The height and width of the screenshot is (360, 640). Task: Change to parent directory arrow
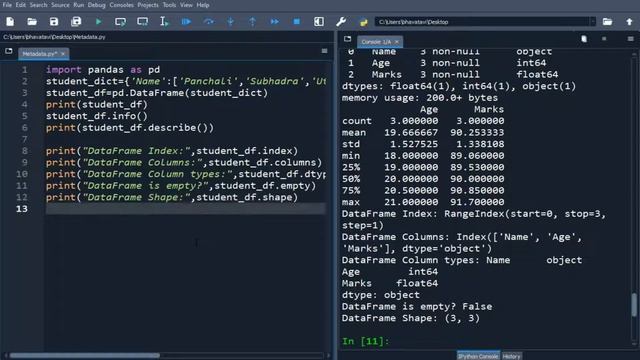[629, 22]
